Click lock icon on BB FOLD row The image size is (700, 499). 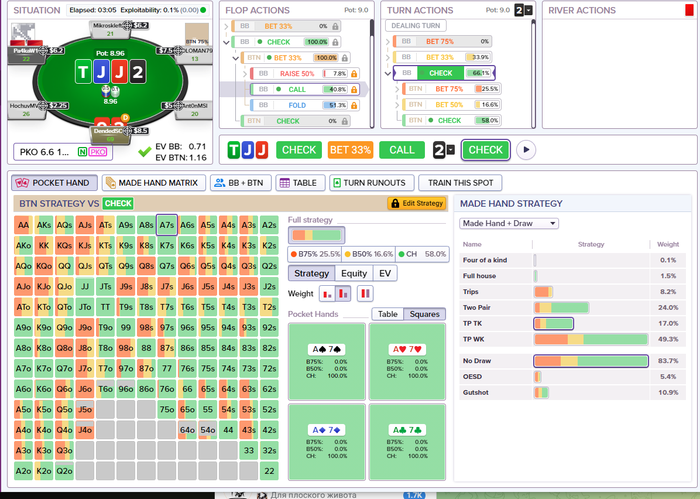tap(354, 105)
